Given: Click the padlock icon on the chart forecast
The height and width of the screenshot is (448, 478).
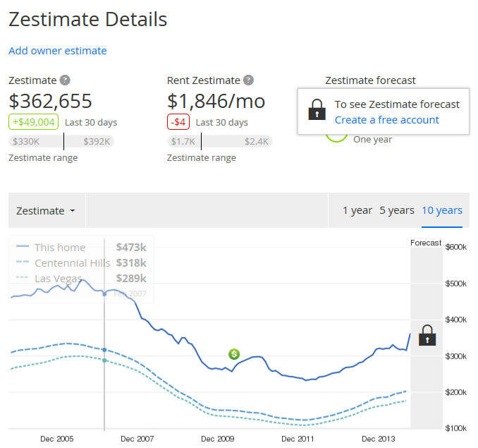Looking at the screenshot, I should pos(427,335).
